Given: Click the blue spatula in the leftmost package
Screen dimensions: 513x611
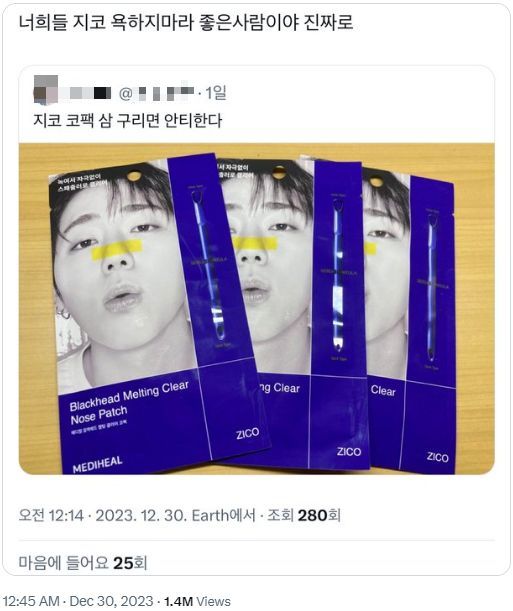Looking at the screenshot, I should tap(207, 266).
